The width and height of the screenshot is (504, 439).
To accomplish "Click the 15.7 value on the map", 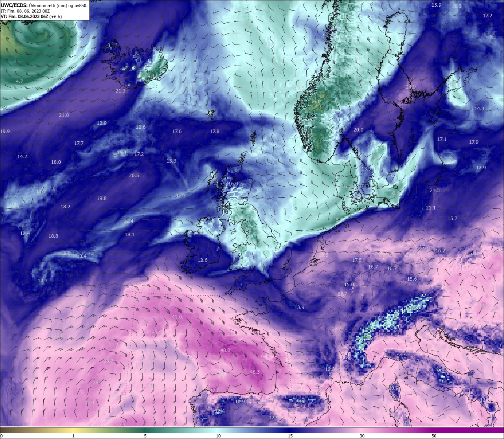I will tap(452, 219).
